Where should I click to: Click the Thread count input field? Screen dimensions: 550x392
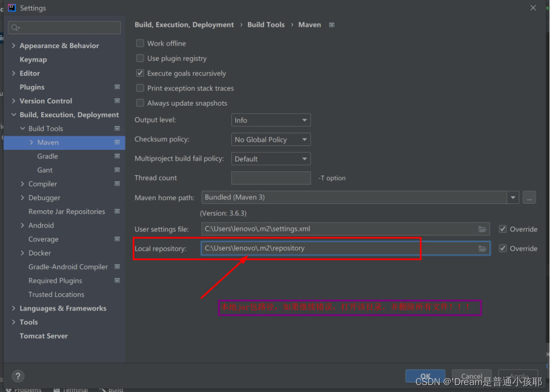(x=271, y=178)
